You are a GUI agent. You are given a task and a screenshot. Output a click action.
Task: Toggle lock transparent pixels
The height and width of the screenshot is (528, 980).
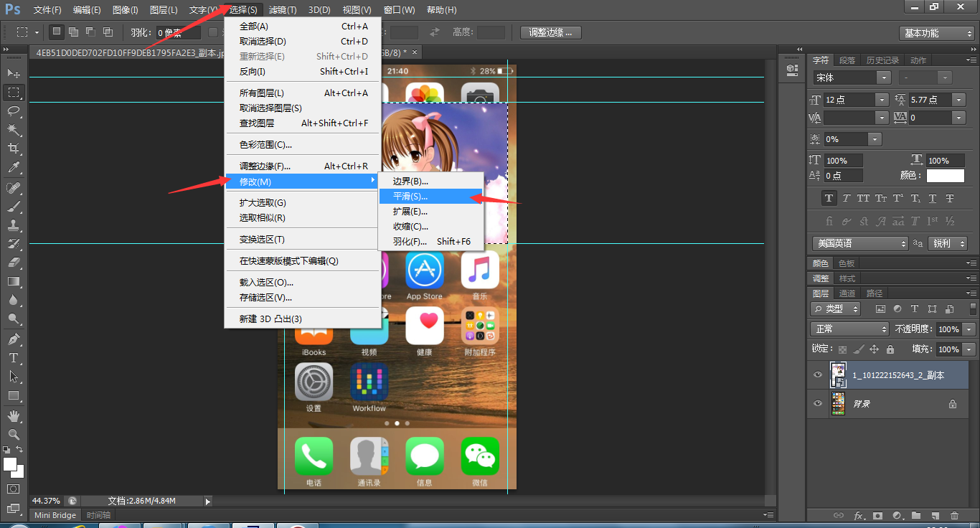click(842, 349)
